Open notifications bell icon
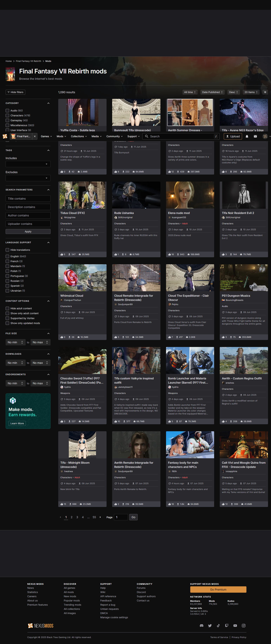The width and height of the screenshot is (271, 644). pos(247,136)
